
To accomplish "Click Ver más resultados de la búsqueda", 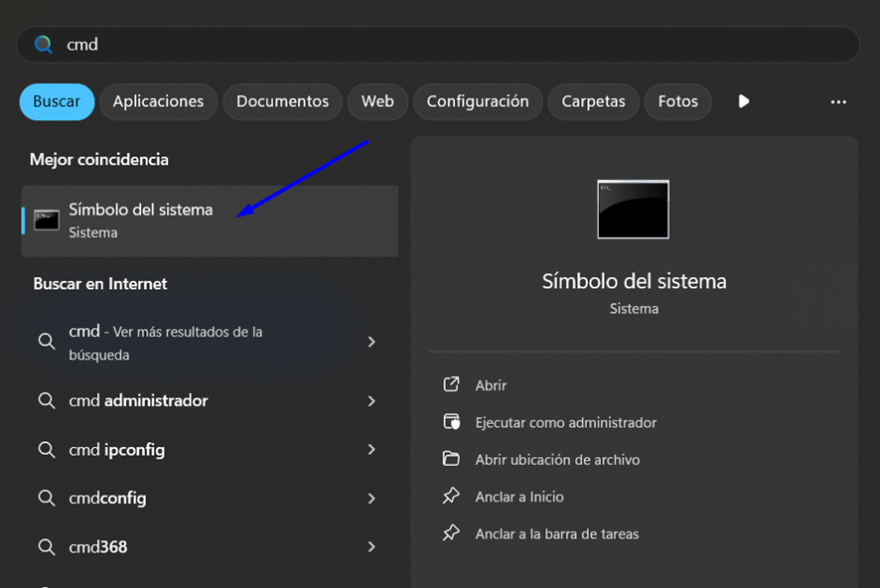I will click(x=179, y=342).
